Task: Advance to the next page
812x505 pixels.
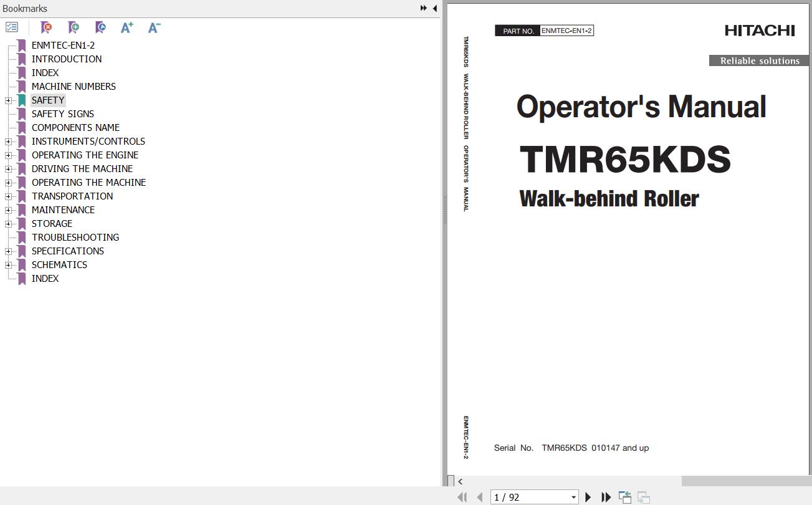Action: pos(588,497)
